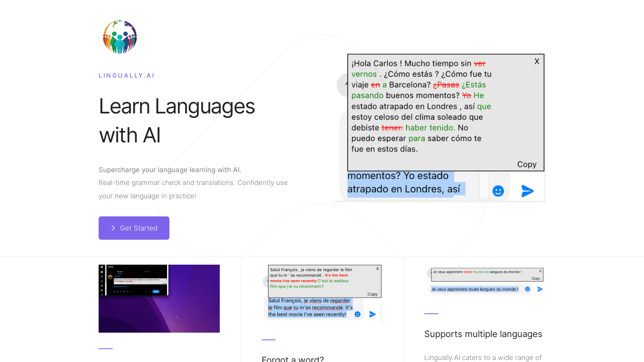Viewport: 644px width, 362px height.
Task: Click the Lingually.AI globe logo
Action: pyautogui.click(x=120, y=37)
